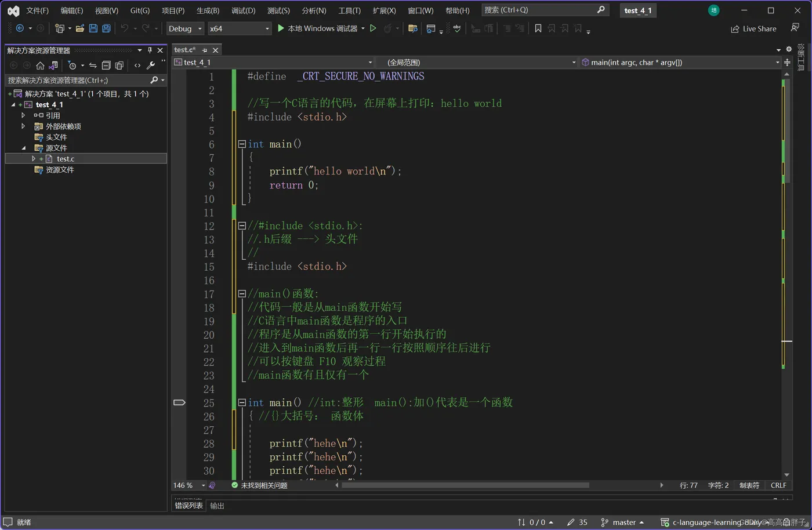The height and width of the screenshot is (530, 812).
Task: Switch to the 输出 output tab
Action: pos(217,506)
